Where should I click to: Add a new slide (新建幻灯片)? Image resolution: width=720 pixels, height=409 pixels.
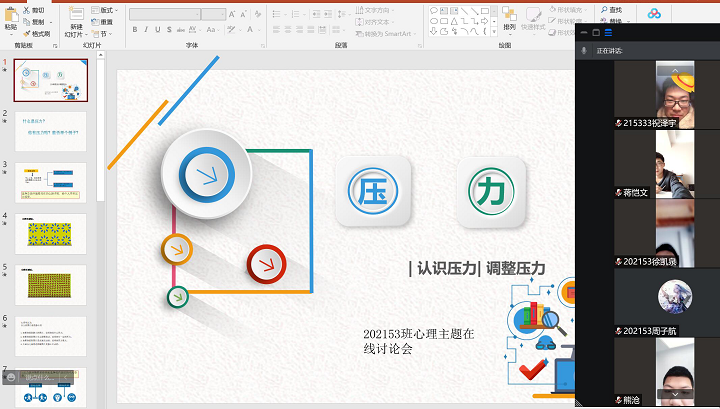coord(76,22)
